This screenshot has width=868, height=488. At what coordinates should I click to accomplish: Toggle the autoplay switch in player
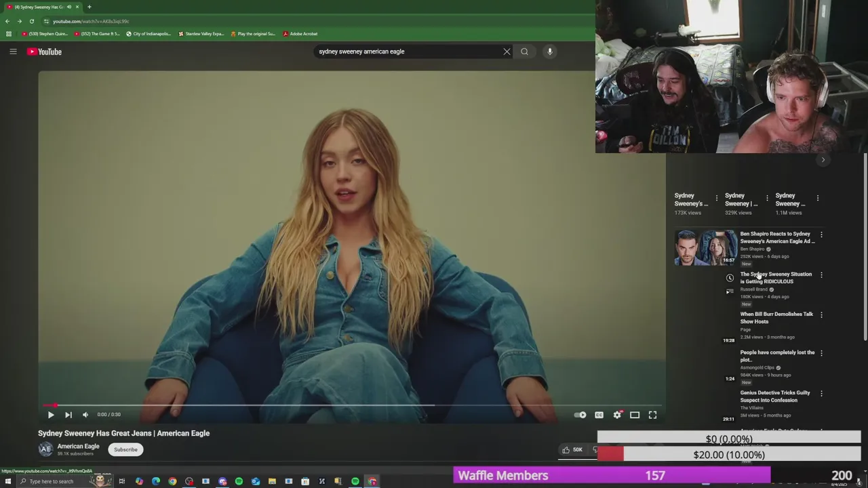(x=580, y=415)
